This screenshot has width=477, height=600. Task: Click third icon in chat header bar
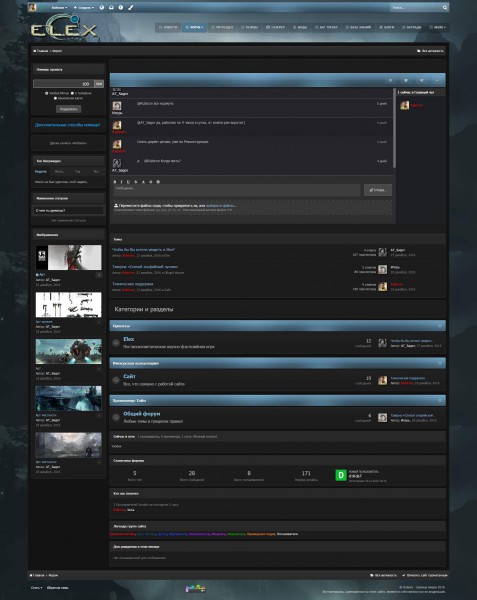point(422,80)
